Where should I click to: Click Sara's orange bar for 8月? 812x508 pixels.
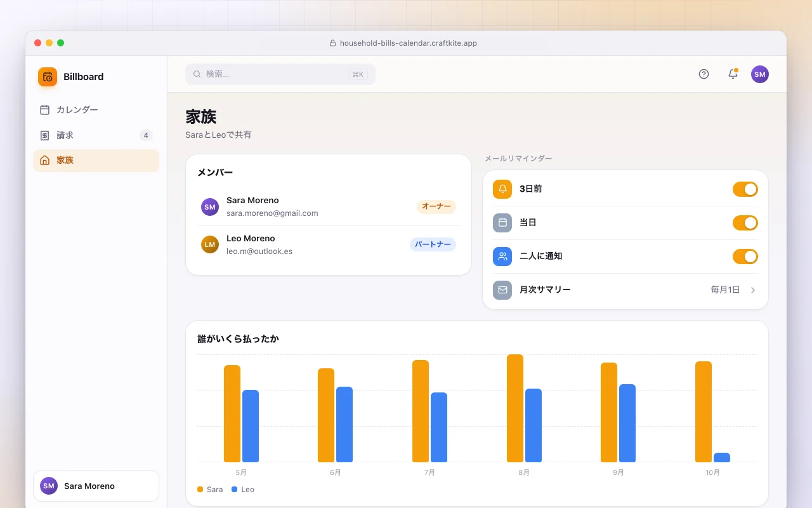pyautogui.click(x=515, y=408)
